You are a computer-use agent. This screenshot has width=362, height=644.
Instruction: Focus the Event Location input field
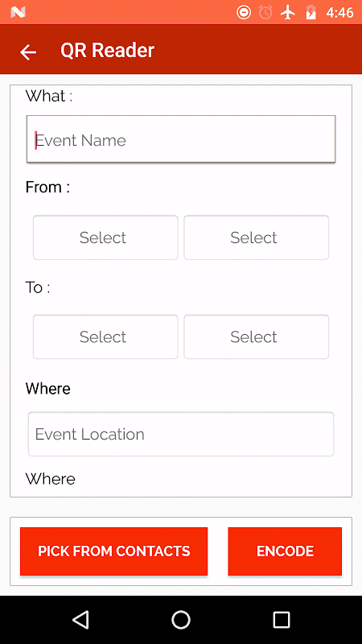click(181, 434)
